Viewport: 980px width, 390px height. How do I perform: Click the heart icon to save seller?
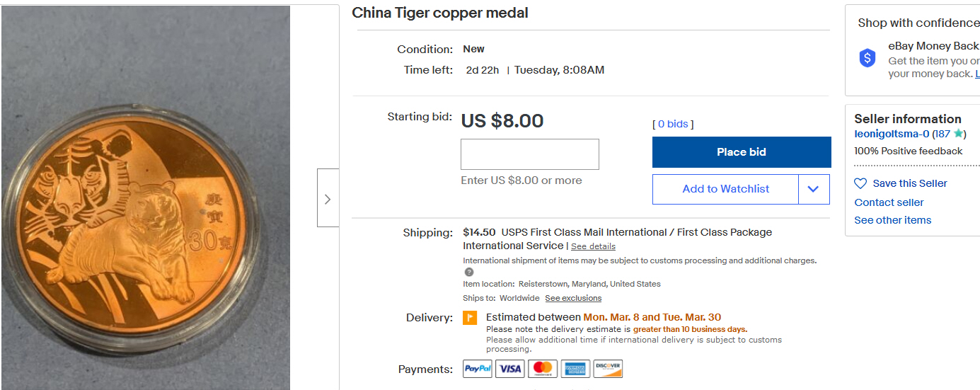pyautogui.click(x=860, y=183)
